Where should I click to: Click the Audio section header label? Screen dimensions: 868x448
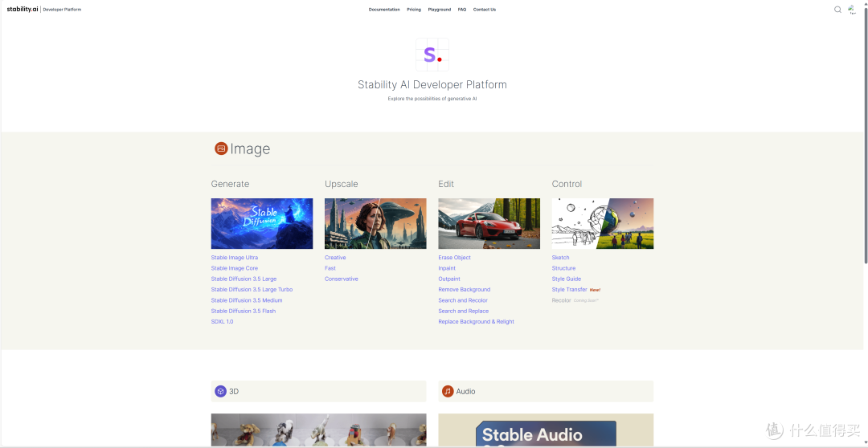(465, 391)
